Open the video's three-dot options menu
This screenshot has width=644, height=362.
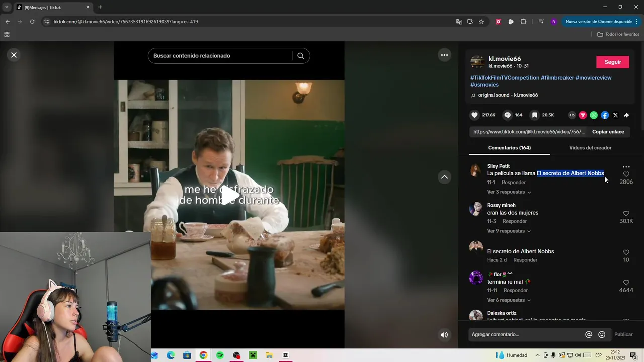pos(444,55)
